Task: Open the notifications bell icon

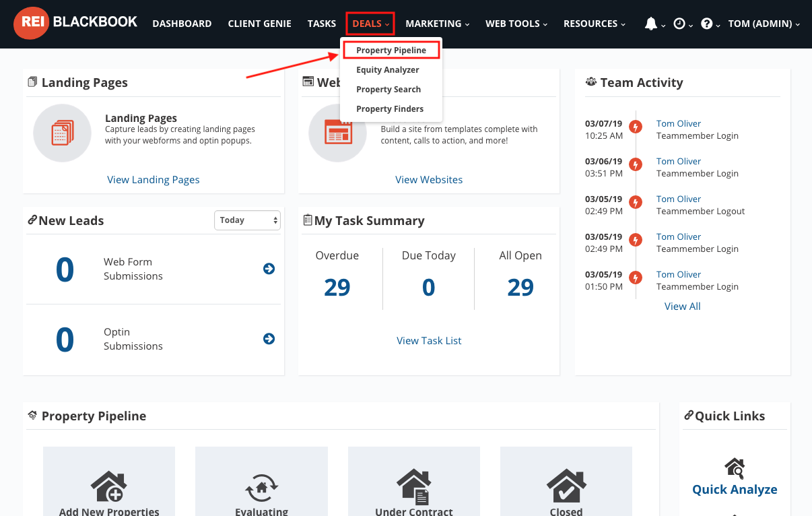Action: pyautogui.click(x=650, y=24)
